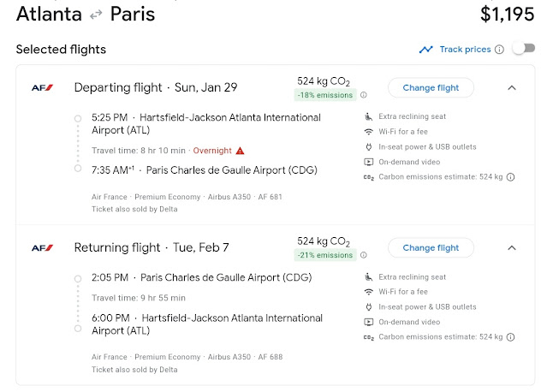Click info icon next to -18% emissions
The image size is (547, 392).
[x=364, y=95]
